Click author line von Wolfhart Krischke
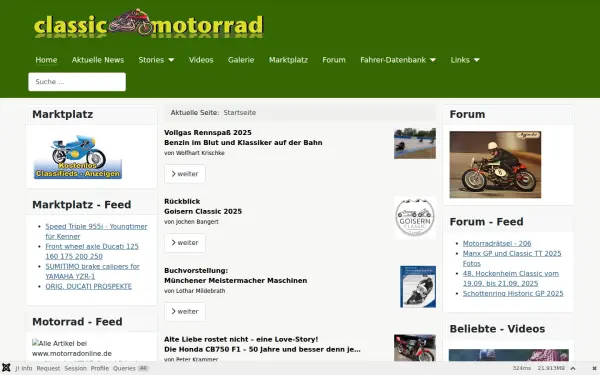This screenshot has width=600, height=375. (194, 153)
